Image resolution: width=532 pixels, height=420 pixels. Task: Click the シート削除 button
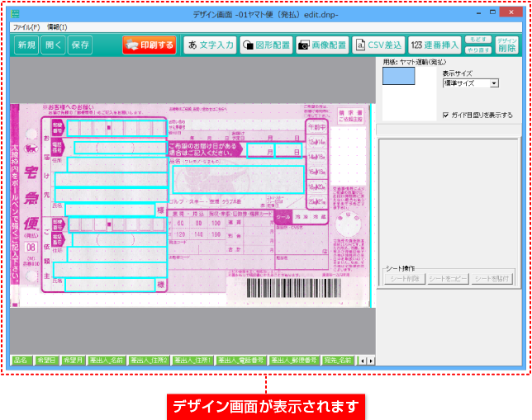coord(405,279)
